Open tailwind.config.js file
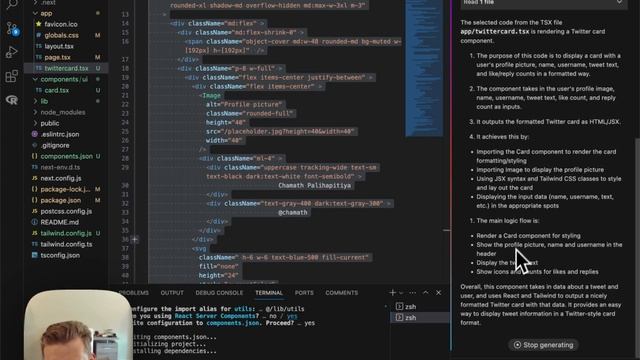Screen dimensions: 640x360 pyautogui.click(x=66, y=233)
